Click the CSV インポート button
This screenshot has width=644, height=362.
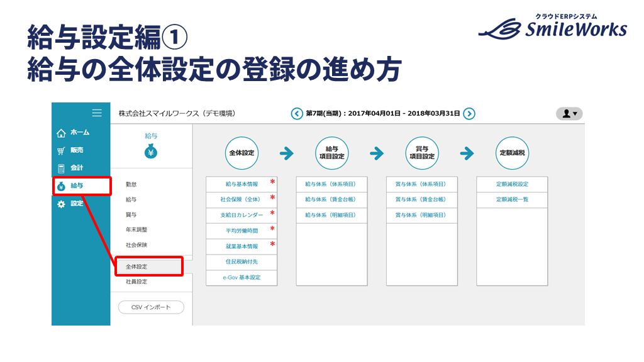(151, 307)
